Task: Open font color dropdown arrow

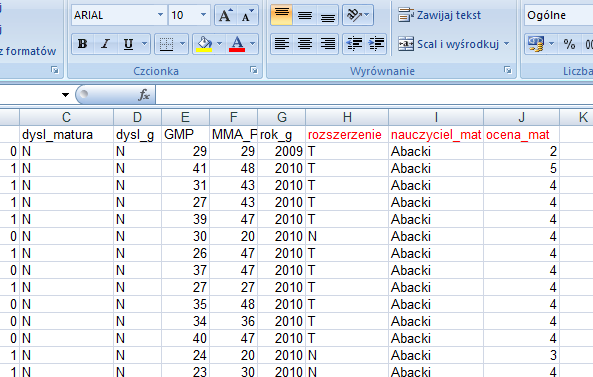Action: point(253,44)
